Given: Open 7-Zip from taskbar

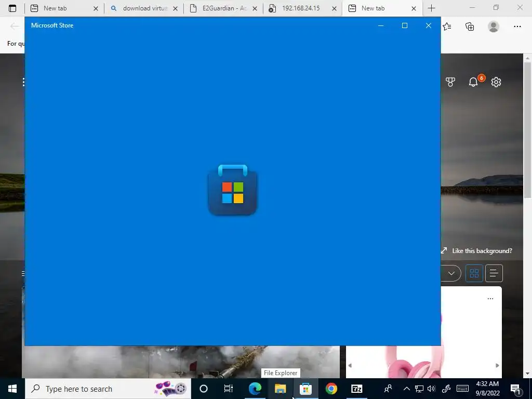Looking at the screenshot, I should point(356,389).
